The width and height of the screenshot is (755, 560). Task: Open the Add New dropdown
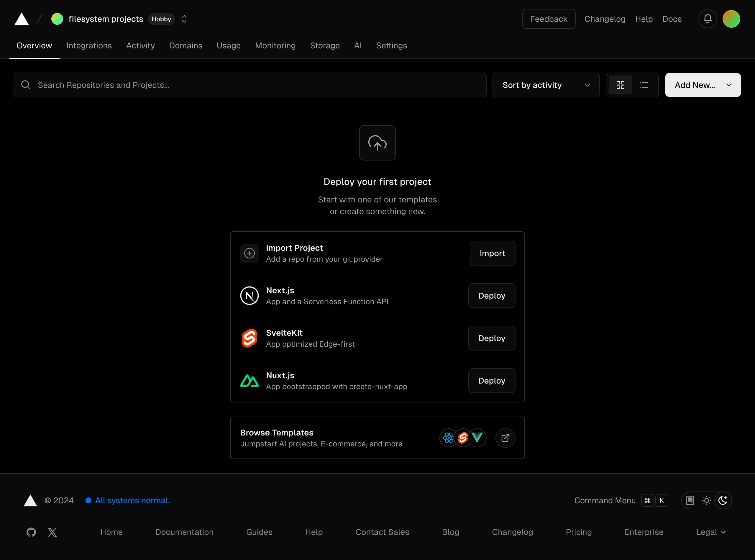(703, 85)
